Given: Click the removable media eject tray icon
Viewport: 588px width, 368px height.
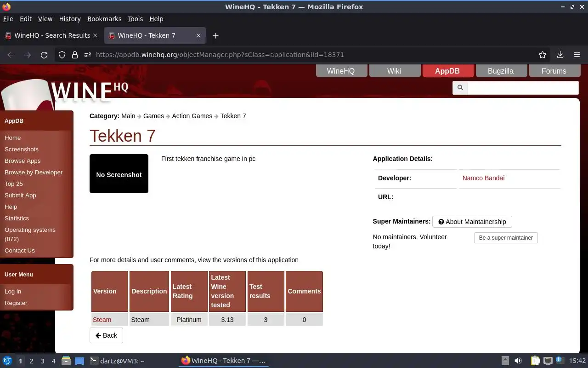Looking at the screenshot, I should (x=505, y=361).
